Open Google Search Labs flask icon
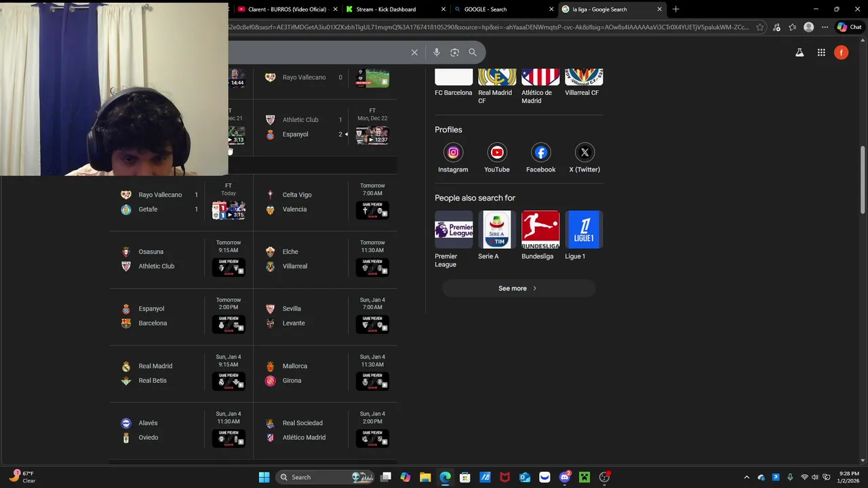Viewport: 868px width, 488px height. tap(800, 52)
